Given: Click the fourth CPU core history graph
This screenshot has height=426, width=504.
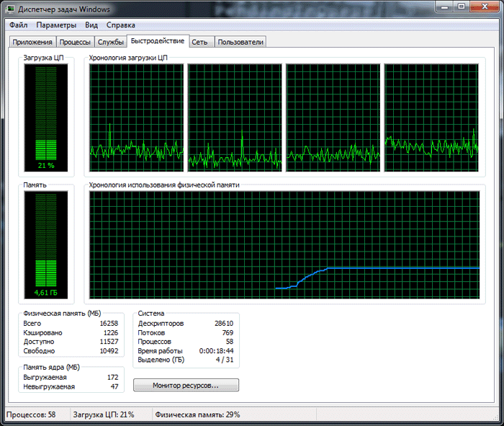Looking at the screenshot, I should pos(431,117).
